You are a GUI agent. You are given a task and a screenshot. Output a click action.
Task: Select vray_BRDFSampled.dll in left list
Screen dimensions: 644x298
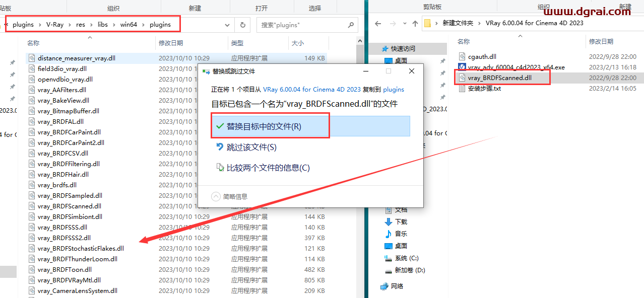tap(70, 195)
